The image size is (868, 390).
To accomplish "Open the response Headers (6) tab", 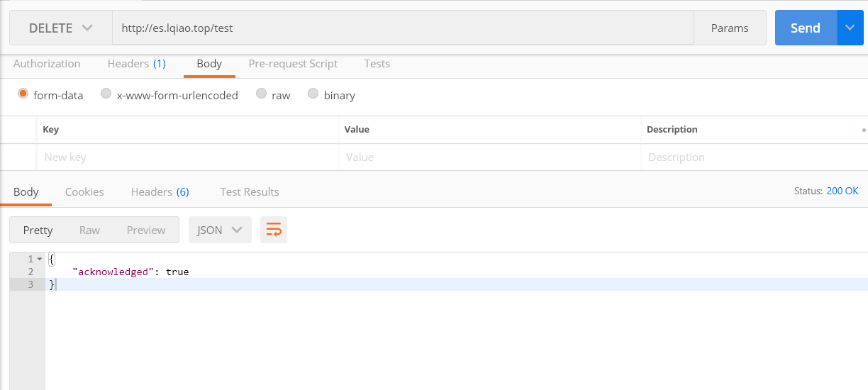I will tap(160, 192).
